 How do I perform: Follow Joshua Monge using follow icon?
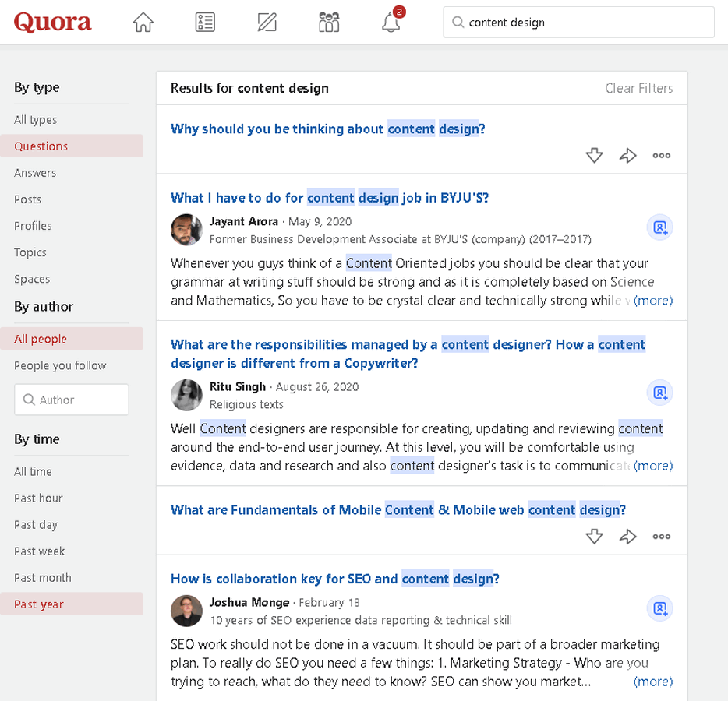659,608
